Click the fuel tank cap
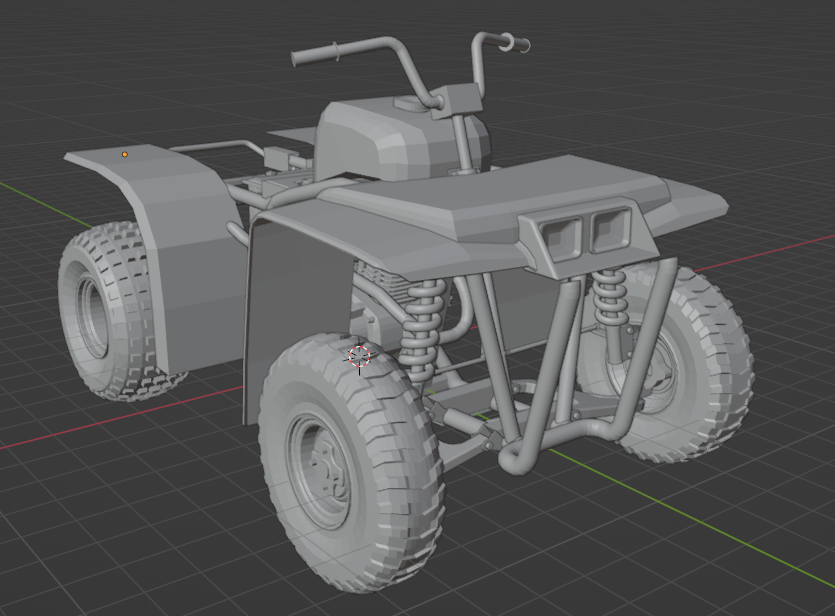 (x=412, y=103)
